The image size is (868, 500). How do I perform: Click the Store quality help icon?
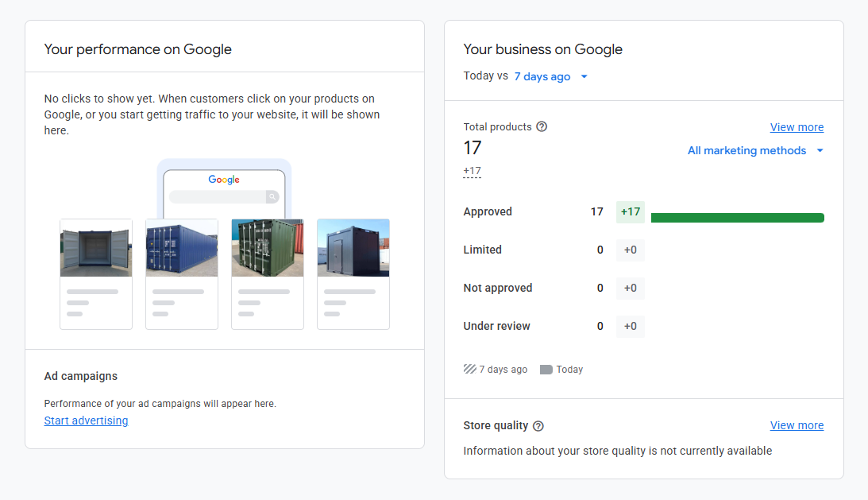538,426
